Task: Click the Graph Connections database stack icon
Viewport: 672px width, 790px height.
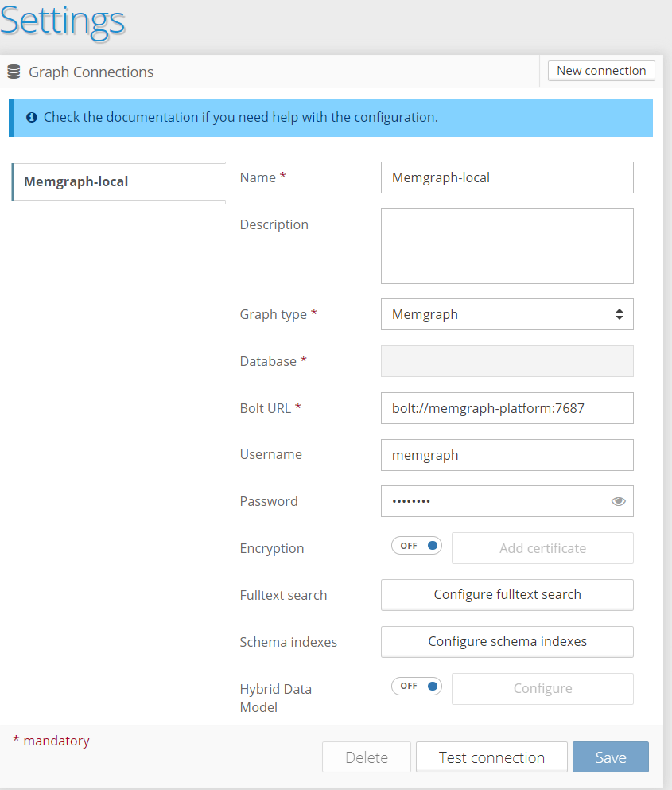Action: pyautogui.click(x=14, y=72)
